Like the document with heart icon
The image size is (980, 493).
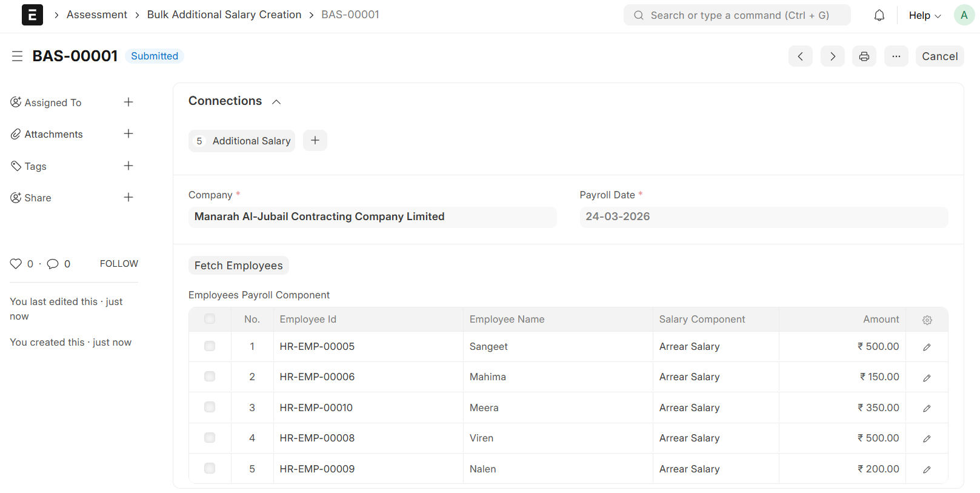click(x=16, y=264)
